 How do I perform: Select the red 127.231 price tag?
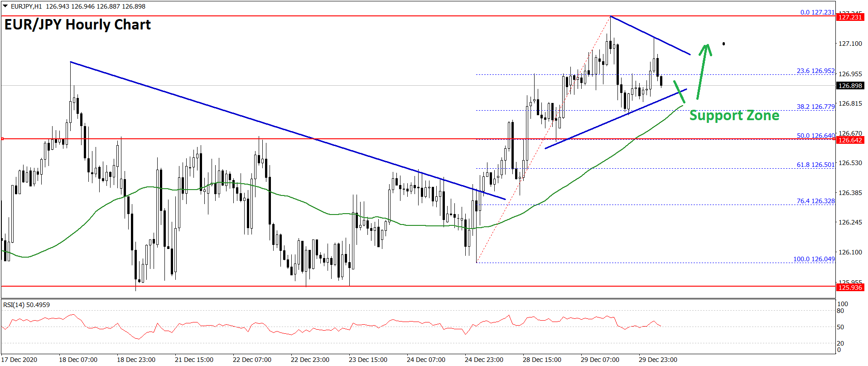coord(850,17)
